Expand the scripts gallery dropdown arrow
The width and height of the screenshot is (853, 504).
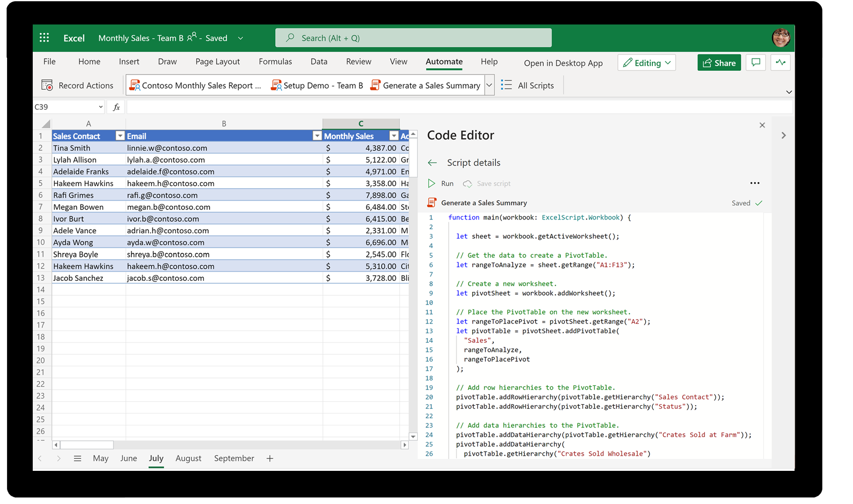click(489, 85)
